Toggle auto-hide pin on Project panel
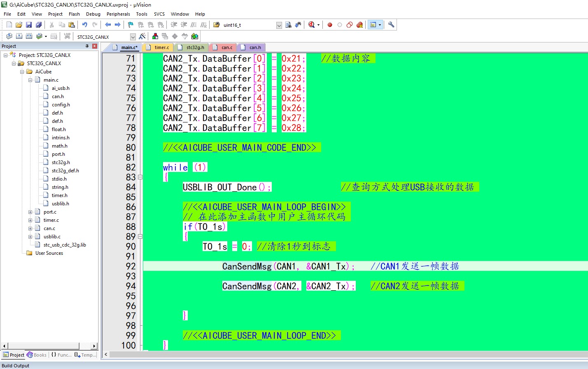The image size is (588, 369). (x=87, y=46)
